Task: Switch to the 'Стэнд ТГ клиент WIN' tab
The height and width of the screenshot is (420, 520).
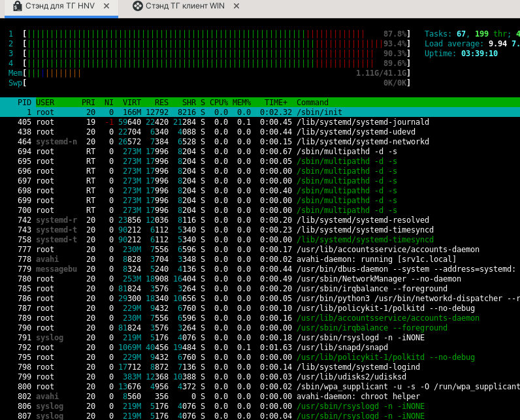Action: click(x=186, y=7)
